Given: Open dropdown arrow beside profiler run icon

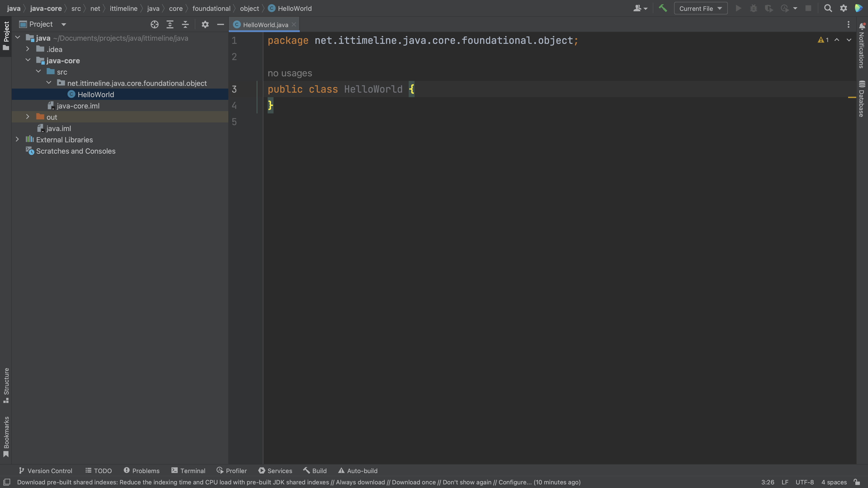Looking at the screenshot, I should click(x=795, y=8).
